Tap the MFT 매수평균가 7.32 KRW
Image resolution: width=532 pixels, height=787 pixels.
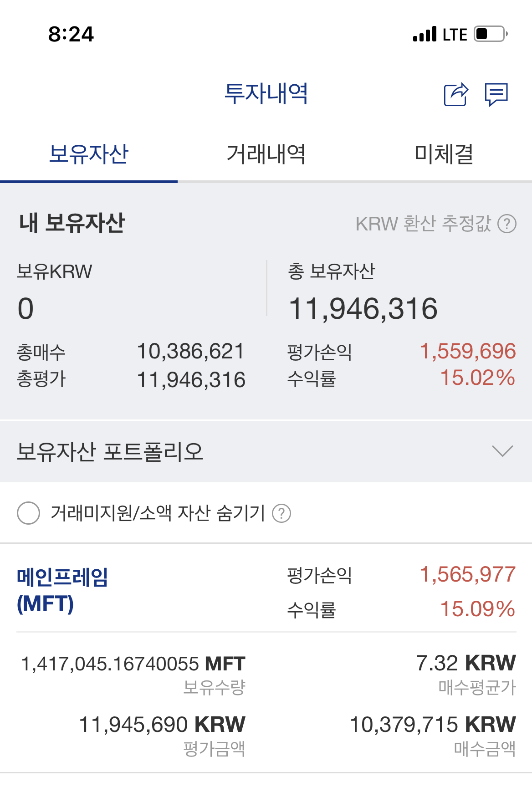(466, 663)
